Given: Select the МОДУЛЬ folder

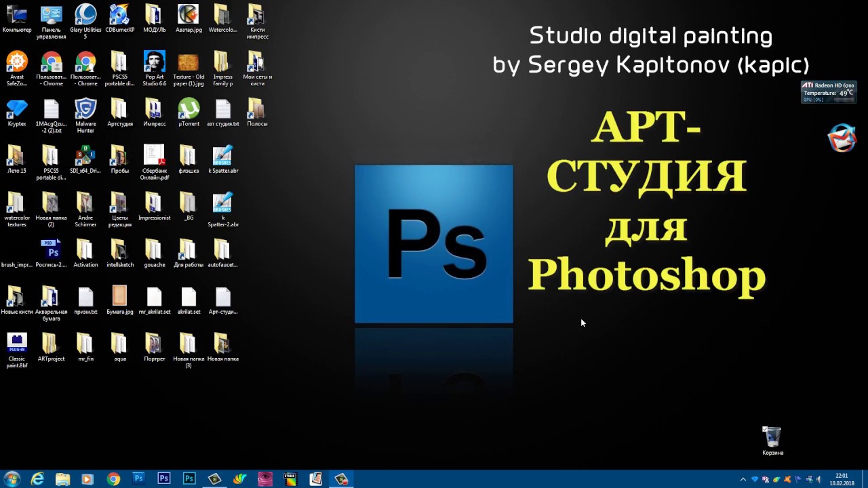Looking at the screenshot, I should tap(154, 19).
